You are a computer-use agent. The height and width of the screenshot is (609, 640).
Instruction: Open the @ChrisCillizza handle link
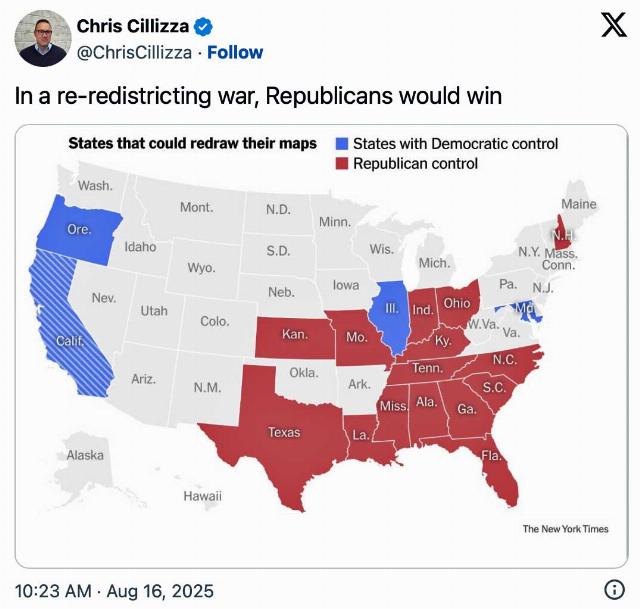point(134,53)
